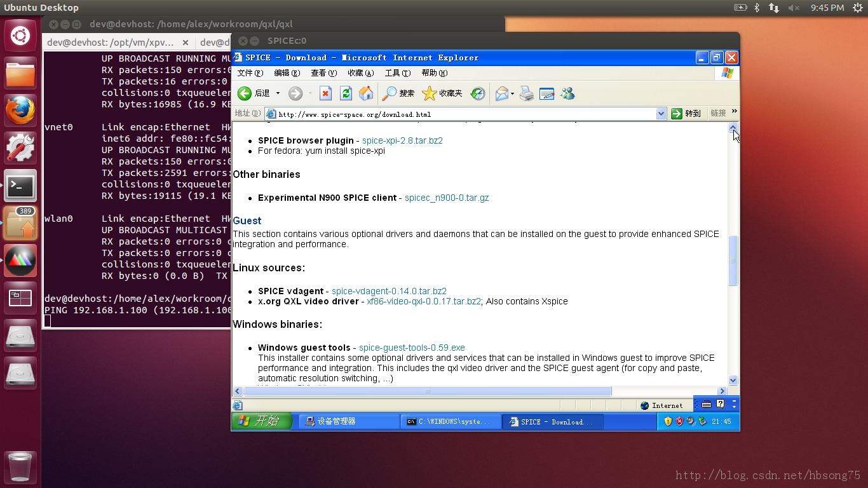This screenshot has width=868, height=488.
Task: Open the 查看(V) menu in Internet Explorer
Action: pyautogui.click(x=323, y=73)
